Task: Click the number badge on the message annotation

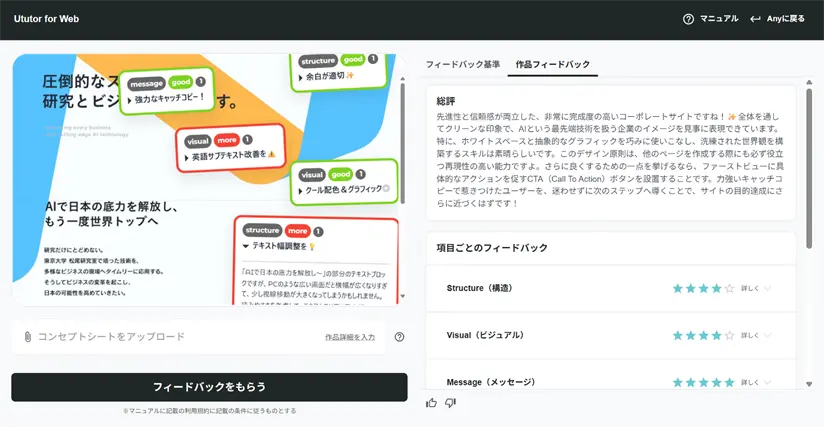Action: pos(201,80)
